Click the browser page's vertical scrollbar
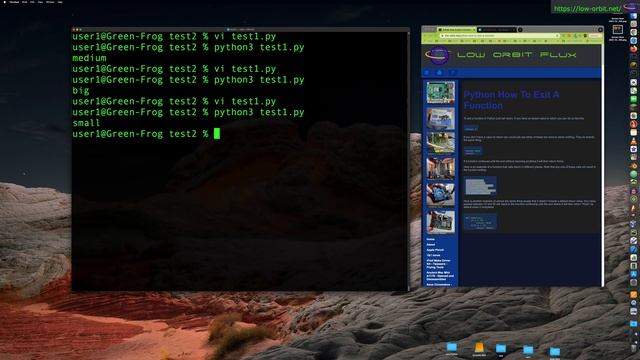The image size is (640, 360). (602, 163)
